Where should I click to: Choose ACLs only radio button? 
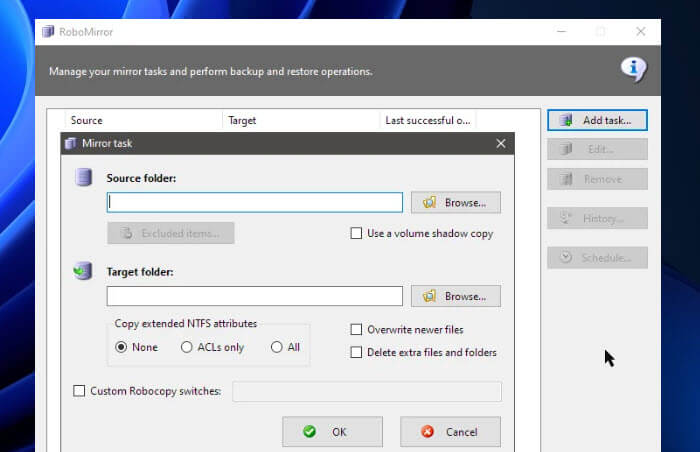(x=187, y=347)
